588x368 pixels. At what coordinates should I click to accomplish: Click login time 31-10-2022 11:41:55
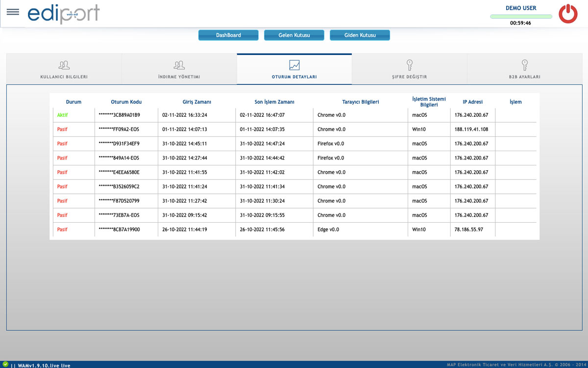click(185, 172)
